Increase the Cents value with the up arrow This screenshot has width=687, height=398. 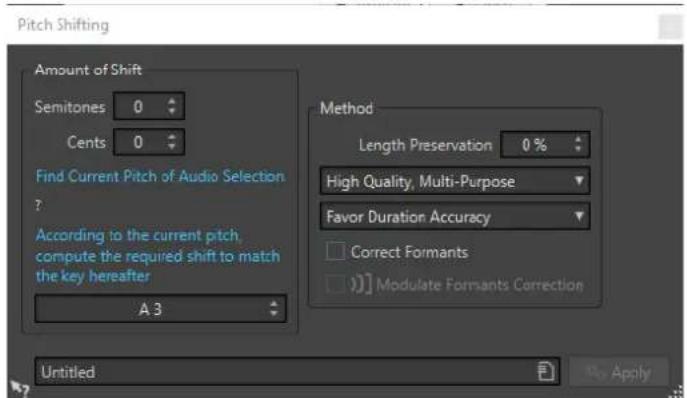(x=172, y=137)
